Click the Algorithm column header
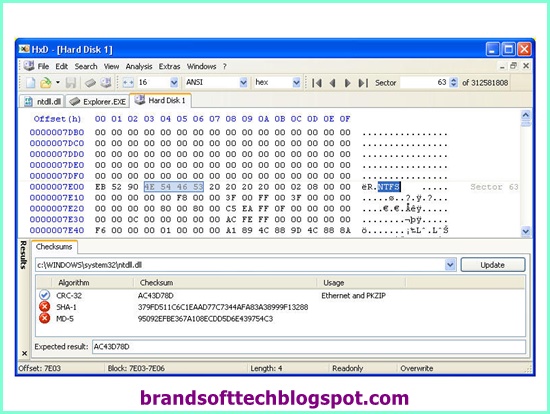 93,283
